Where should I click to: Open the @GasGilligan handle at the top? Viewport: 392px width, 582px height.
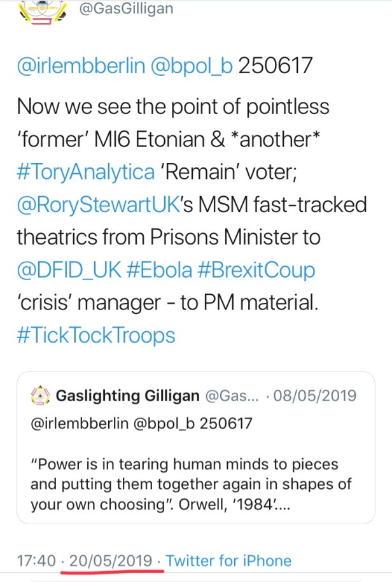pyautogui.click(x=125, y=10)
